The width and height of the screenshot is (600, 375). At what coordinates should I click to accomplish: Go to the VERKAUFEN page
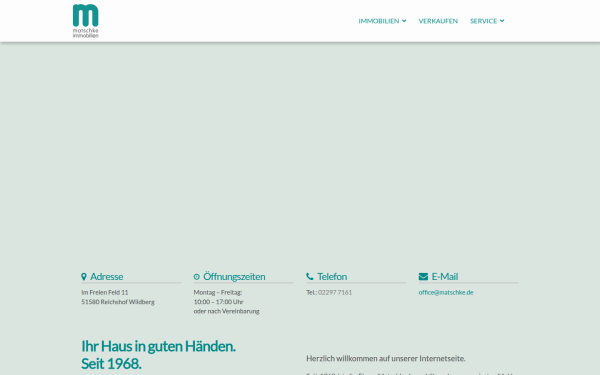[438, 21]
